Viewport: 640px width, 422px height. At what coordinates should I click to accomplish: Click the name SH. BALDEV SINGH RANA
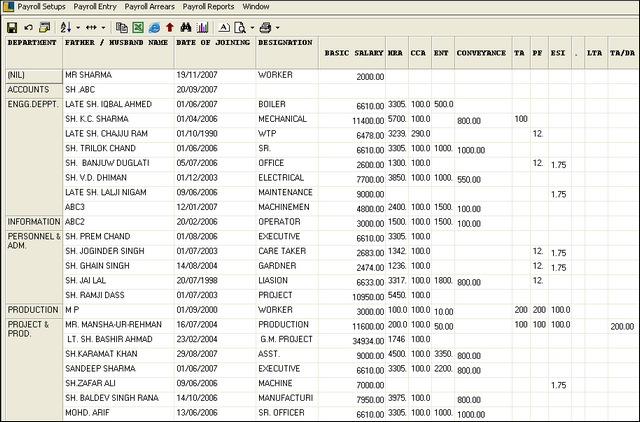tap(112, 398)
